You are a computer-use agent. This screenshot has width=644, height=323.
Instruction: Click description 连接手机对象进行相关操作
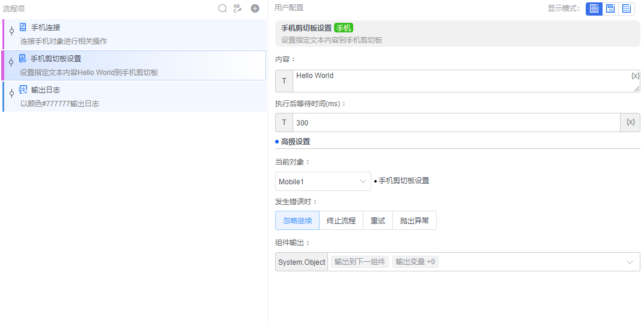click(64, 41)
